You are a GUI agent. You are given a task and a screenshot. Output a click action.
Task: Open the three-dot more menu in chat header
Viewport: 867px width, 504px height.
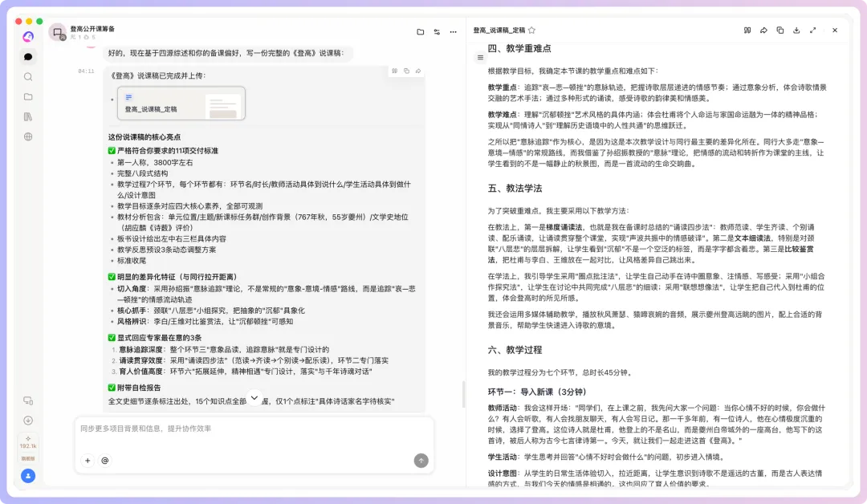454,32
